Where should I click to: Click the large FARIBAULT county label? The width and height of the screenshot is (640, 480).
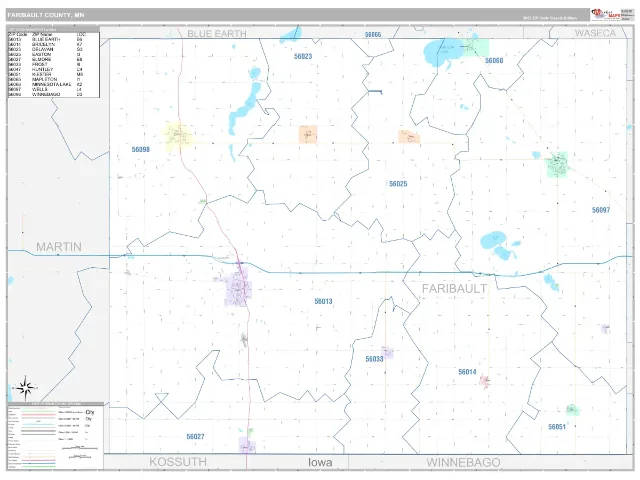[x=454, y=289]
